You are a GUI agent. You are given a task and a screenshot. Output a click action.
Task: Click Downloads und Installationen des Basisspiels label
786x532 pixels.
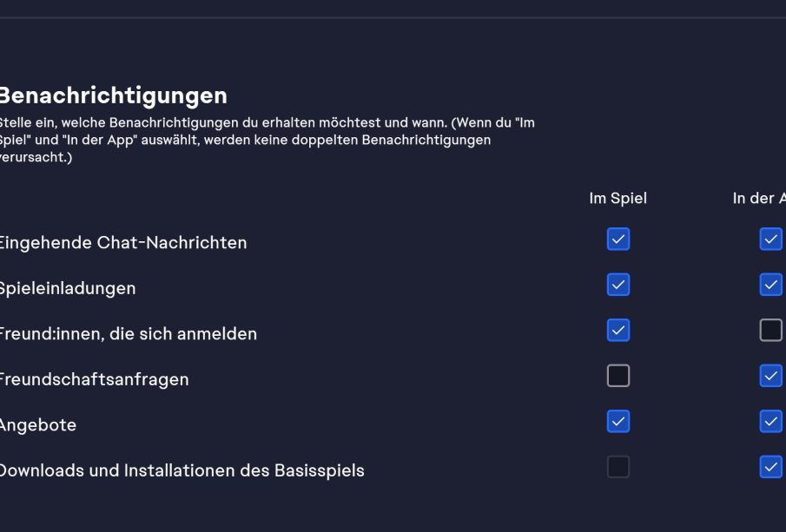(x=181, y=470)
